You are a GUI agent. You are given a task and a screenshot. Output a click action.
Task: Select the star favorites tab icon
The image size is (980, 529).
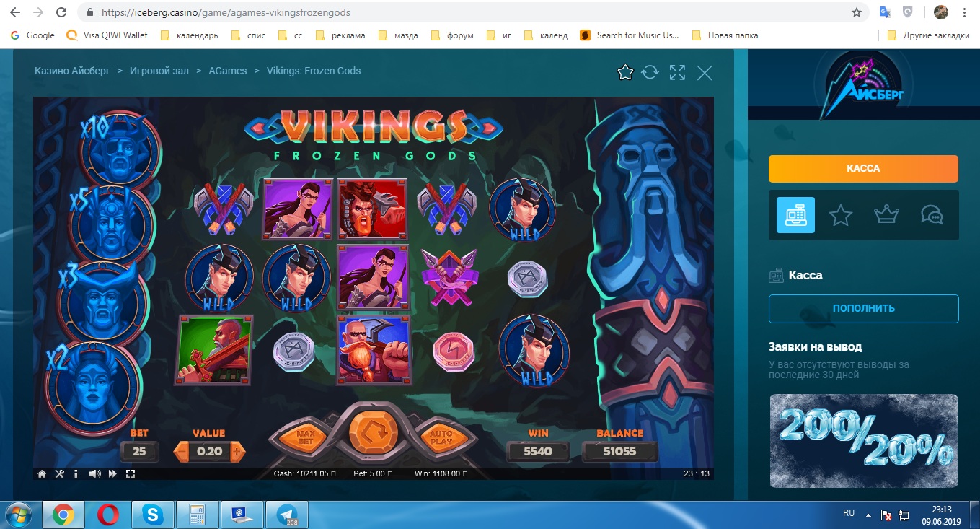coord(841,215)
